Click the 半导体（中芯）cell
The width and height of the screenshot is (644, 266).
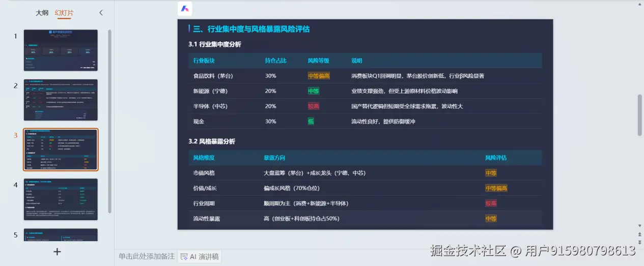pyautogui.click(x=211, y=106)
